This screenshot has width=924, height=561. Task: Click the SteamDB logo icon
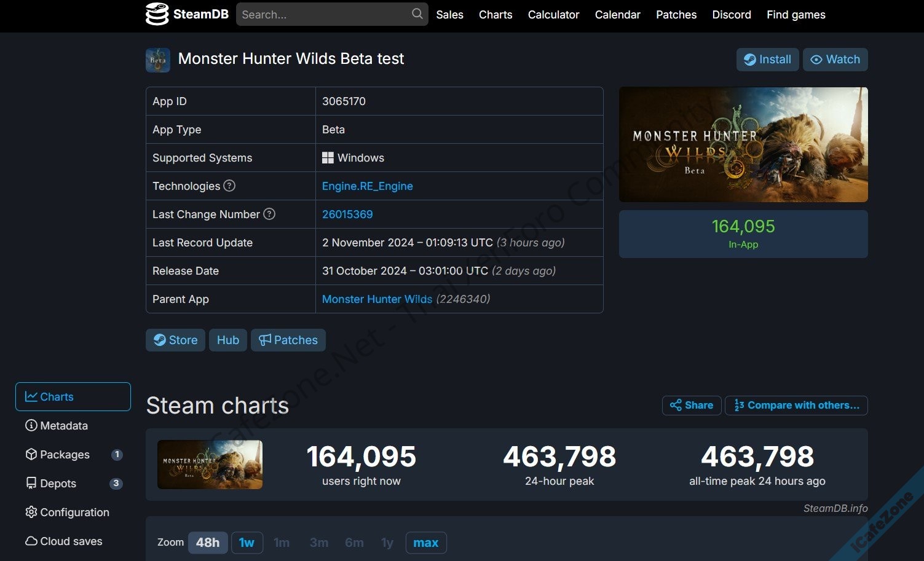click(x=157, y=14)
